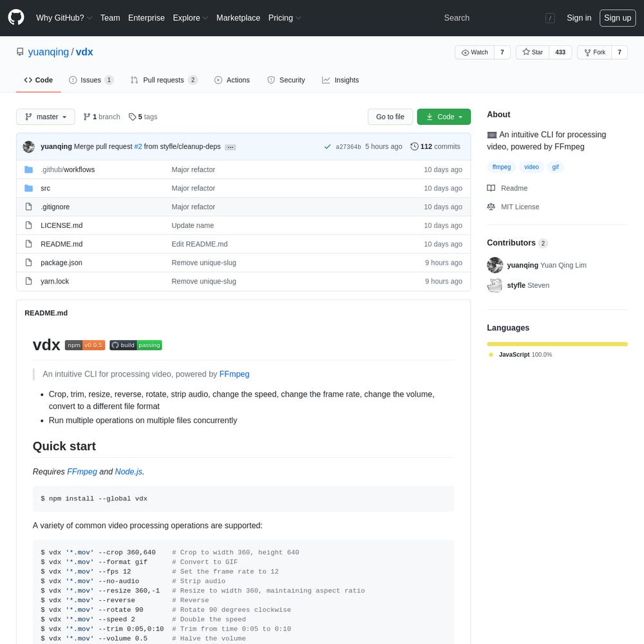Click the commit status green checkmark
The image size is (644, 644).
(327, 147)
